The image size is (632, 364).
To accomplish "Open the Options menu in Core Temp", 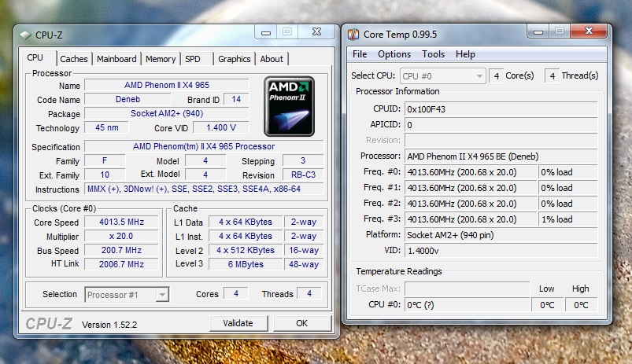I will point(394,54).
